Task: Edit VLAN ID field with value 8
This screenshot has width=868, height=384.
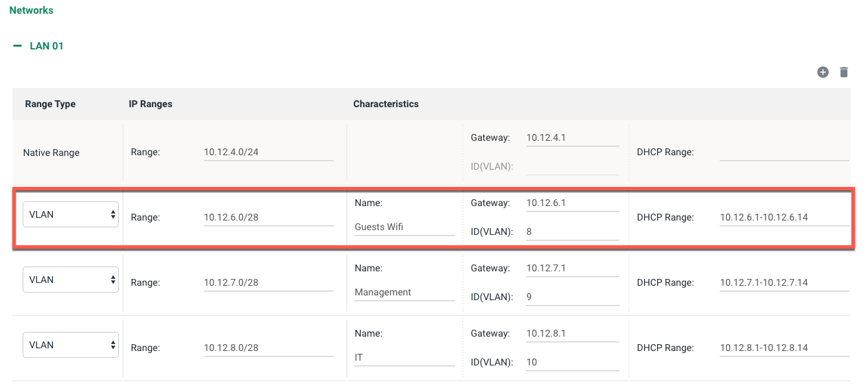Action: [572, 231]
